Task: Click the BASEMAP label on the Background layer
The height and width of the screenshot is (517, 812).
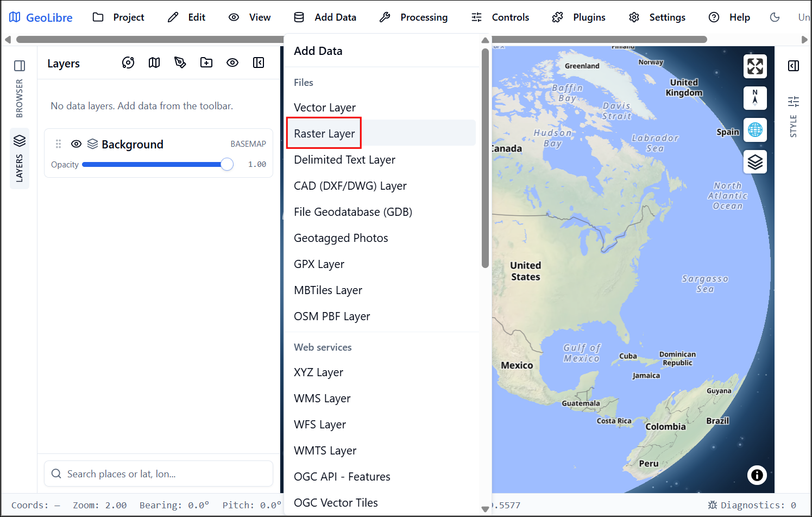Action: [248, 144]
